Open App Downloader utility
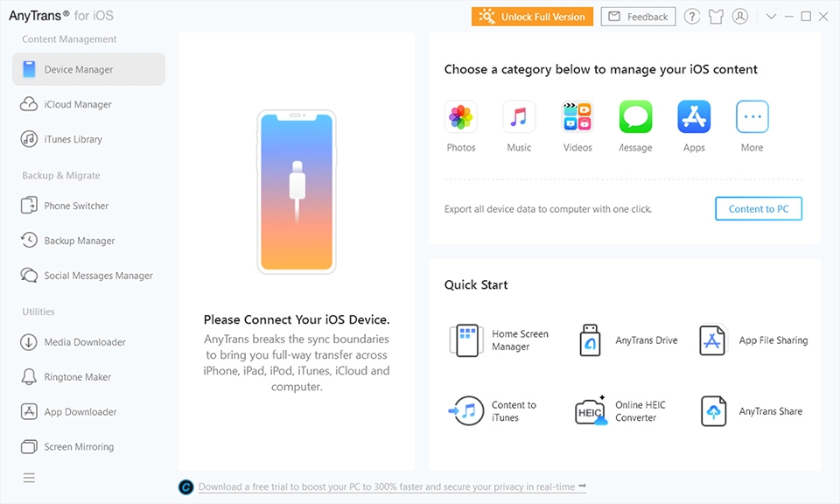The height and width of the screenshot is (504, 840). click(x=88, y=411)
